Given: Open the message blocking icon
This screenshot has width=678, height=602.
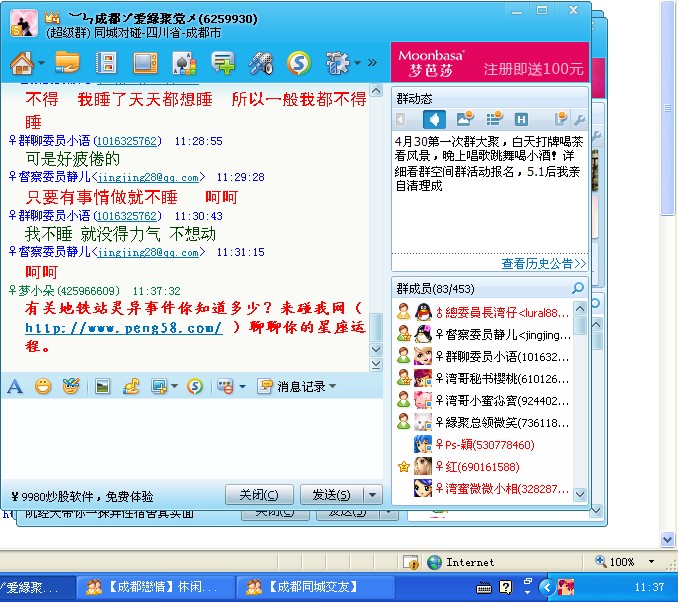Looking at the screenshot, I should pyautogui.click(x=225, y=386).
